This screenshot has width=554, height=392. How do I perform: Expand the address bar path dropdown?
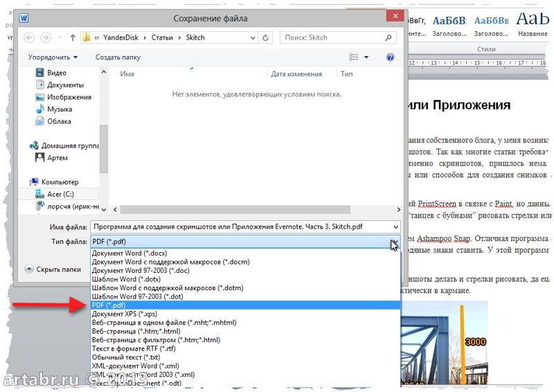pyautogui.click(x=253, y=37)
